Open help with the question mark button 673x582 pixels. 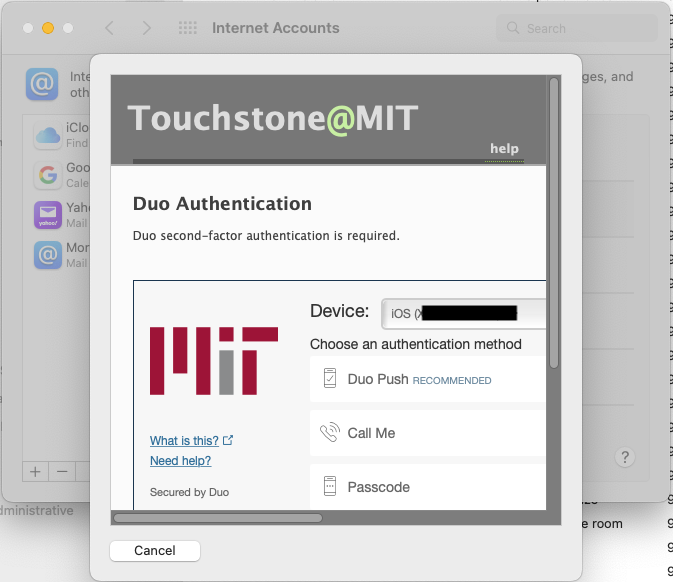tap(624, 457)
